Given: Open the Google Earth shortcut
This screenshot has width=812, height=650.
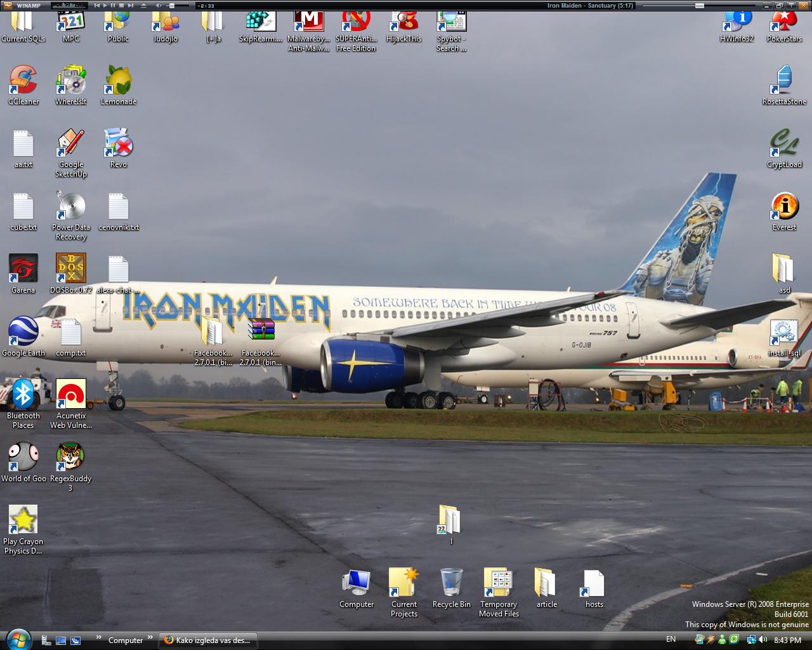Looking at the screenshot, I should point(23,336).
